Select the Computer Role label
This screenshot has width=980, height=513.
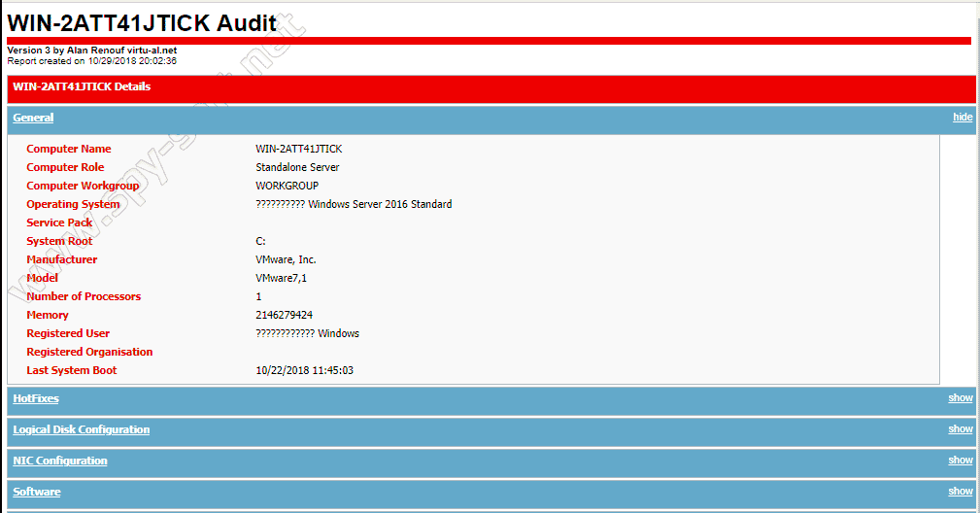tap(65, 167)
